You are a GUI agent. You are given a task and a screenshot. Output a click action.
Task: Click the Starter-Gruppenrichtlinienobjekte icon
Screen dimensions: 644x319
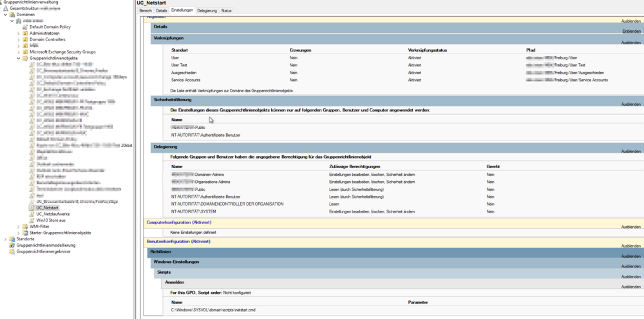pos(25,233)
